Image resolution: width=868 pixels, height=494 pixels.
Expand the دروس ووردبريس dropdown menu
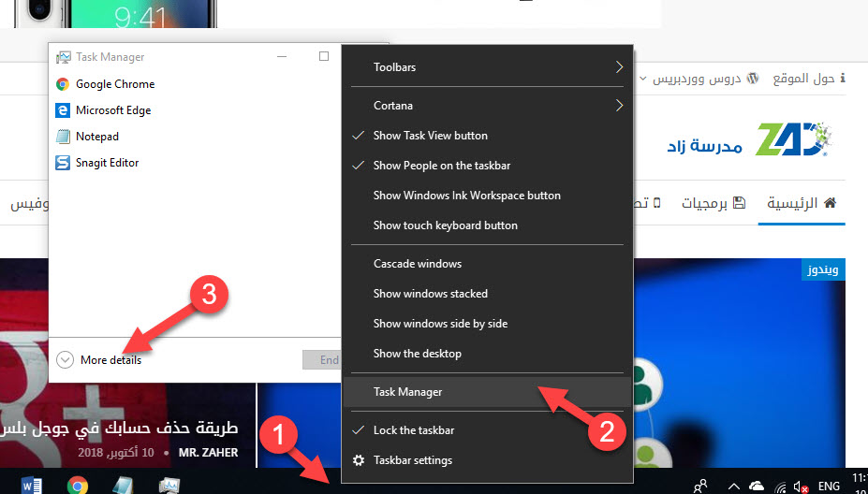pos(699,79)
